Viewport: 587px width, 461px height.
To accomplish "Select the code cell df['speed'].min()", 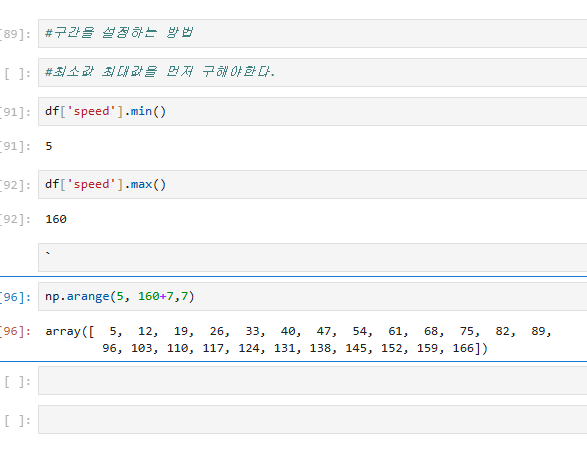I will [313, 111].
